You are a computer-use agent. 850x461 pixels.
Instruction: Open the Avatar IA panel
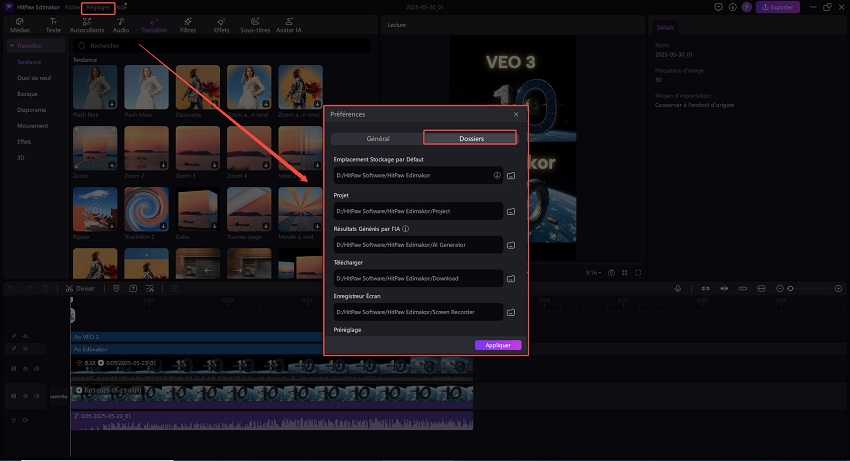[288, 25]
